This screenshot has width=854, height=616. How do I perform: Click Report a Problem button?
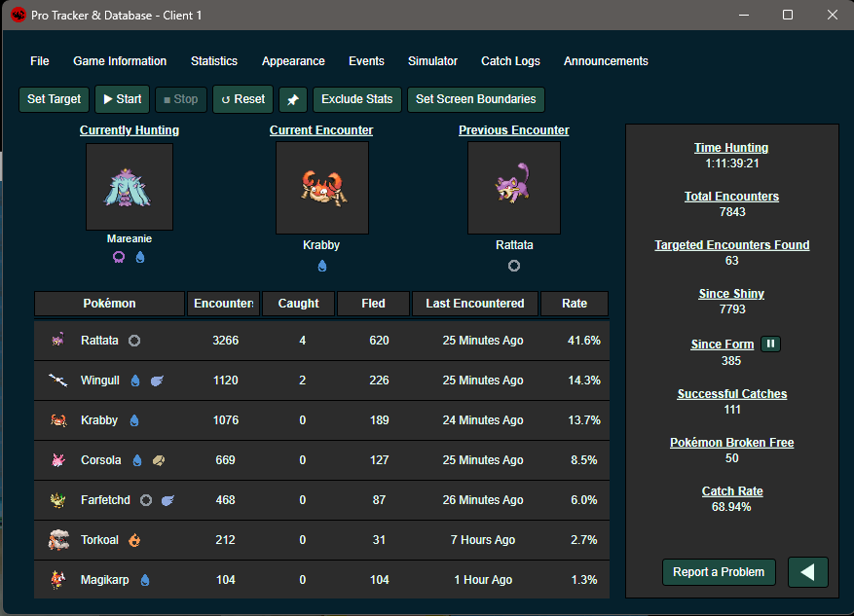click(x=719, y=572)
